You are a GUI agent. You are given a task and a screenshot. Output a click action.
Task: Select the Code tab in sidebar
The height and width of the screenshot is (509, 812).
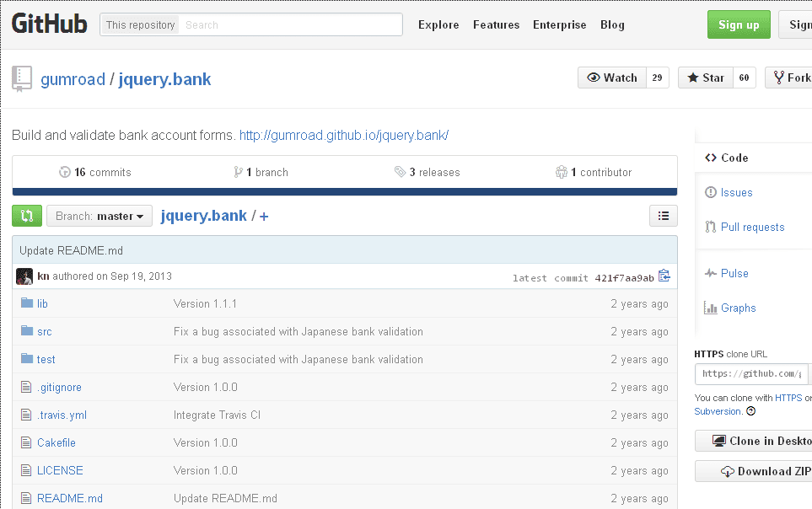tap(753, 158)
